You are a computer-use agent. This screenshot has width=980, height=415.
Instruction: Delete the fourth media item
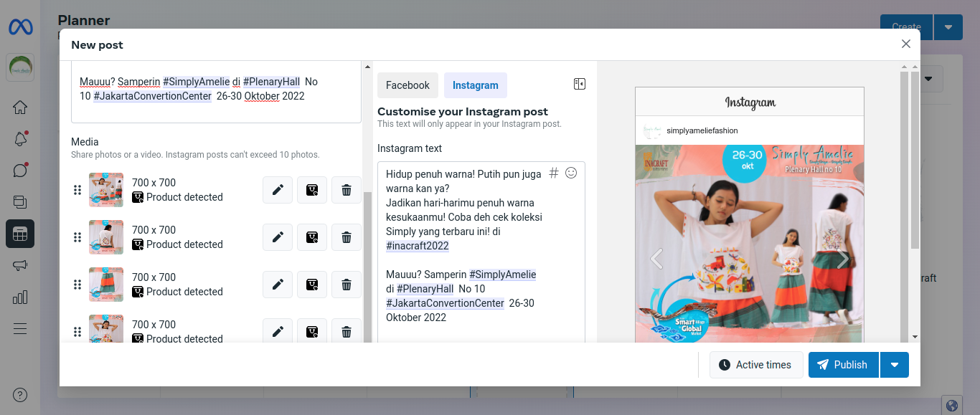pos(347,331)
